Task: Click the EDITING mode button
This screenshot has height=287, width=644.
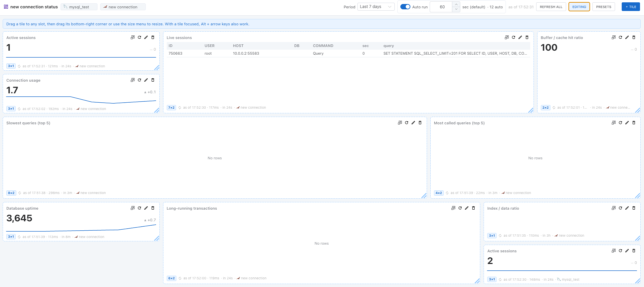Action: pyautogui.click(x=579, y=7)
